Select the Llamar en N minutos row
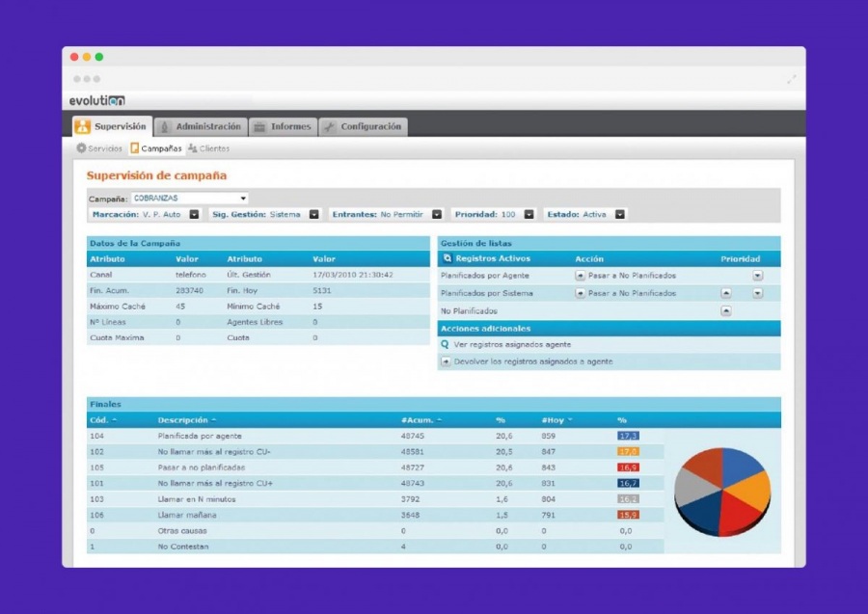The width and height of the screenshot is (868, 614). coord(375,499)
